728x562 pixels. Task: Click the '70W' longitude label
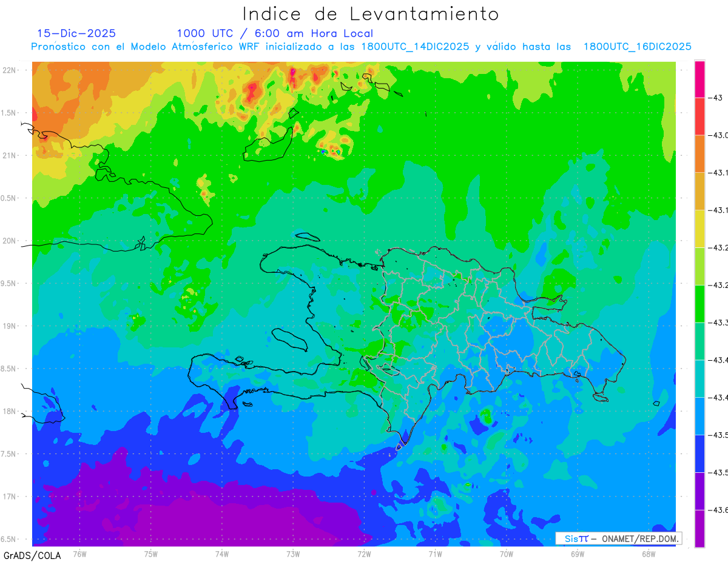507,554
